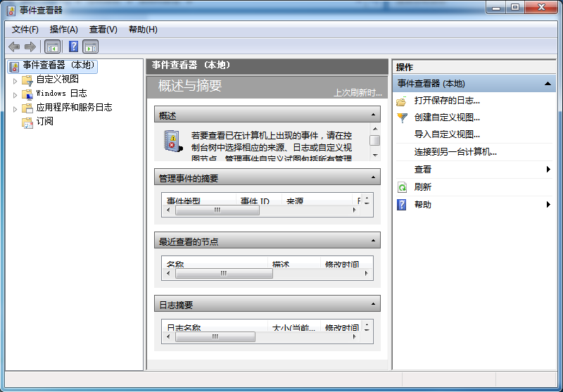Viewport: 563px width, 392px height.
Task: Click the Back arrow toolbar icon
Action: 14,46
